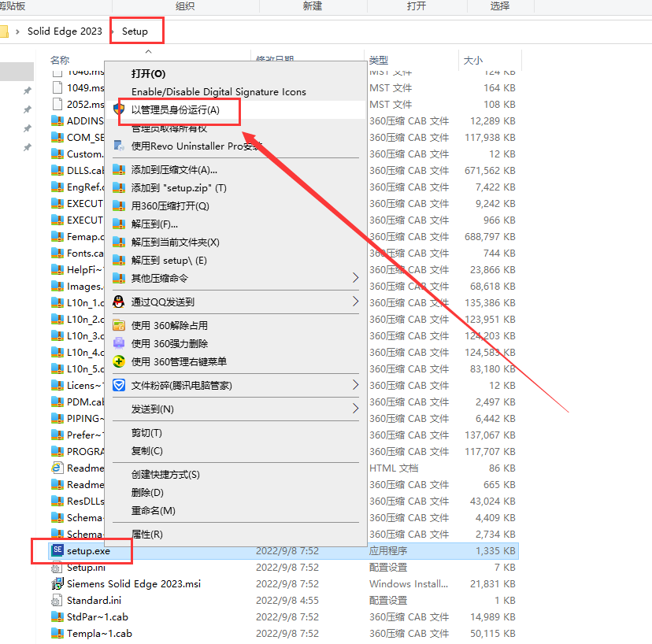
Task: Click the 文件粉碎 Tencent shield icon
Action: tap(119, 385)
